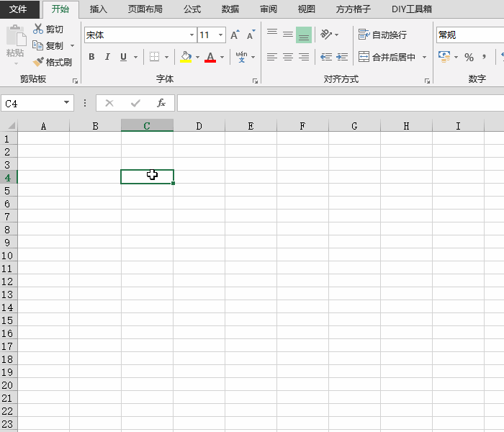
Task: Click the select-all triangle corner
Action: click(12, 125)
